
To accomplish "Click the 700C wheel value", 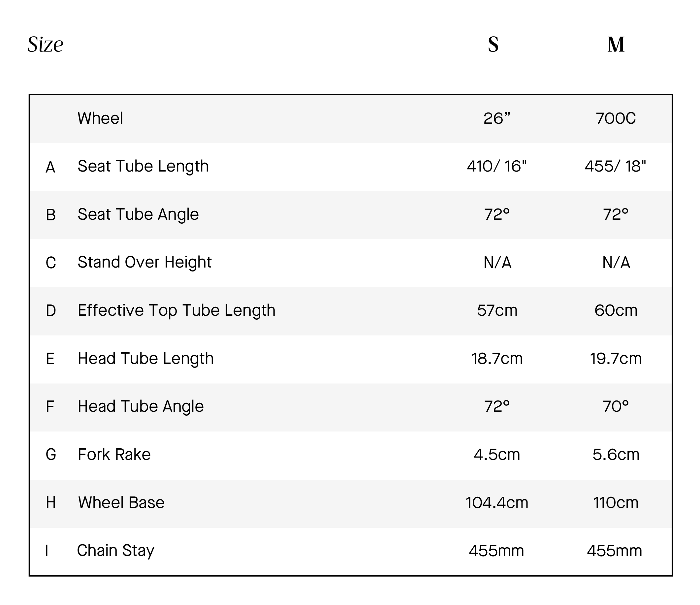I will [616, 118].
